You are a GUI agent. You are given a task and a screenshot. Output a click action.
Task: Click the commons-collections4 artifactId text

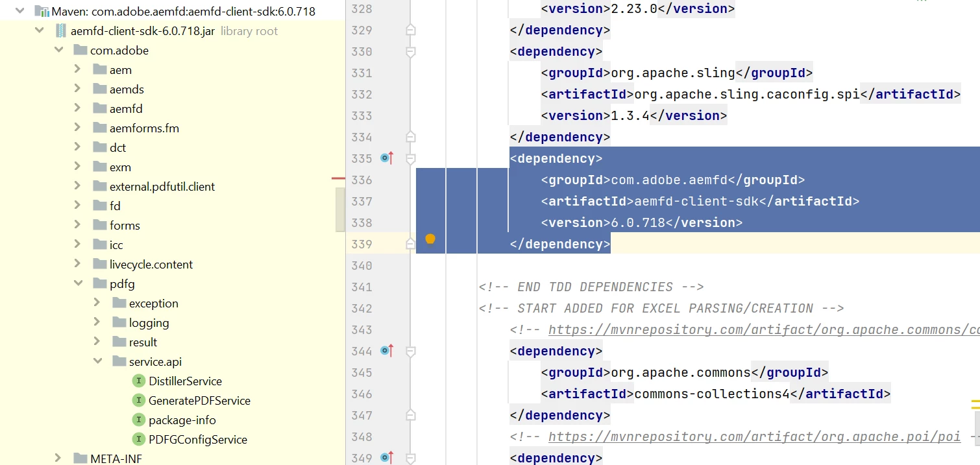pyautogui.click(x=712, y=394)
